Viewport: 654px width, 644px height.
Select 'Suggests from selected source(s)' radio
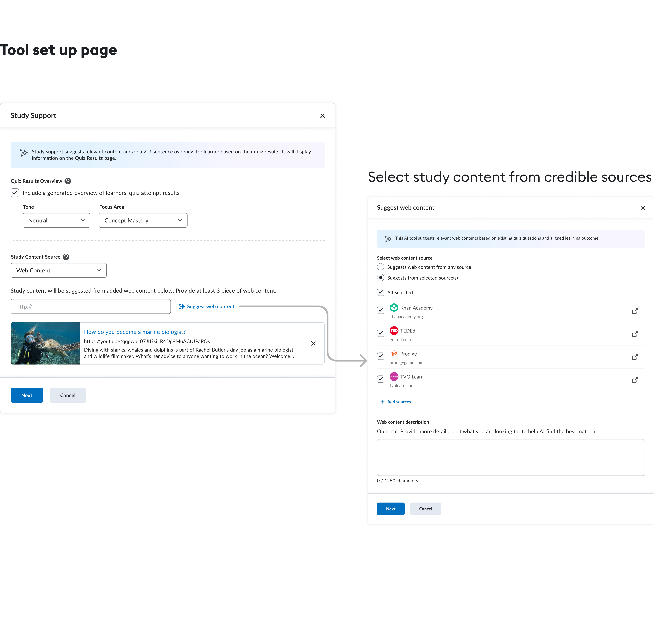[x=380, y=278]
